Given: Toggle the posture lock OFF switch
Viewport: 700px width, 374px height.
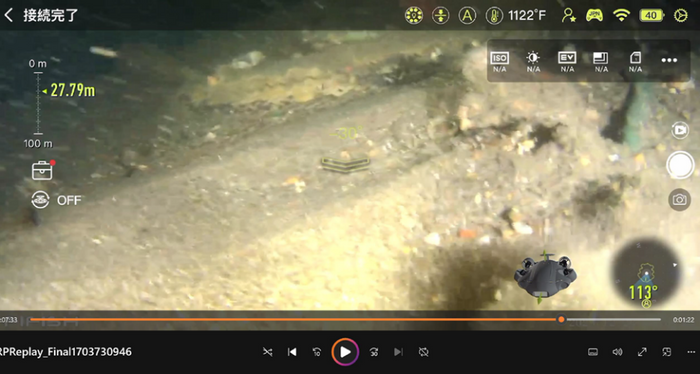Looking at the screenshot, I should tap(56, 200).
